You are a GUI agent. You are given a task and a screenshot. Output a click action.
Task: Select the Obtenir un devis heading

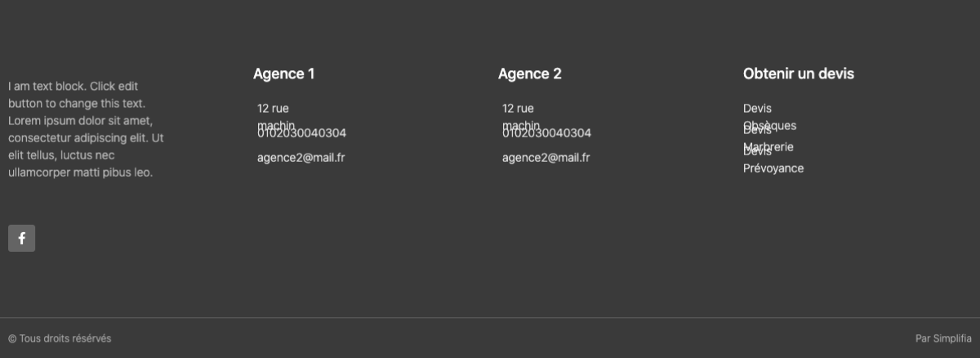[798, 74]
